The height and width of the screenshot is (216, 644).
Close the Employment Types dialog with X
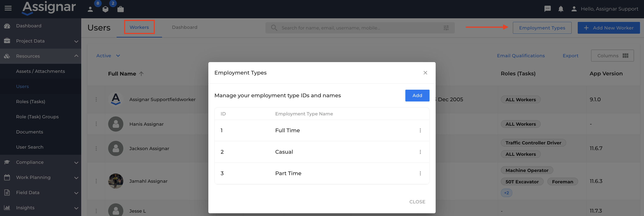(x=425, y=73)
